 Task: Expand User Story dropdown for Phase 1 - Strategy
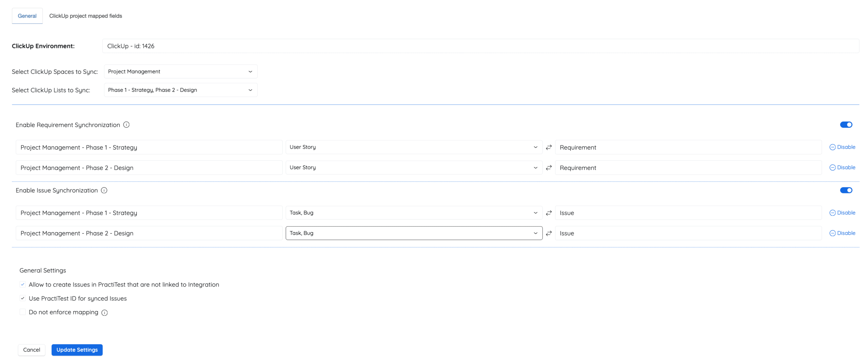[x=414, y=147]
